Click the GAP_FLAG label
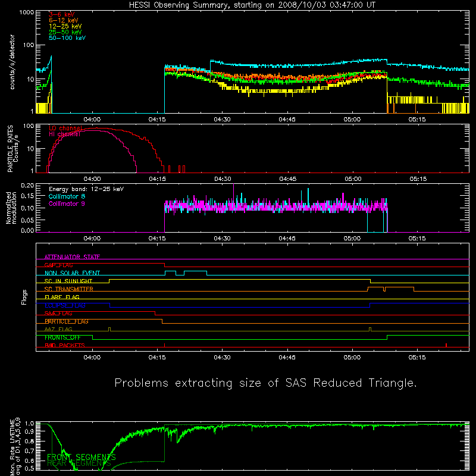Screen dimensions: 476x476 coord(58,265)
